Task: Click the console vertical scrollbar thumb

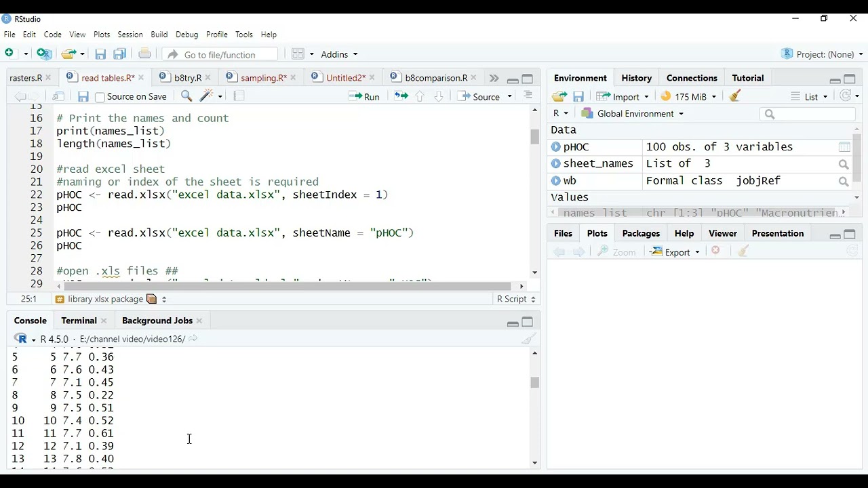Action: (534, 382)
